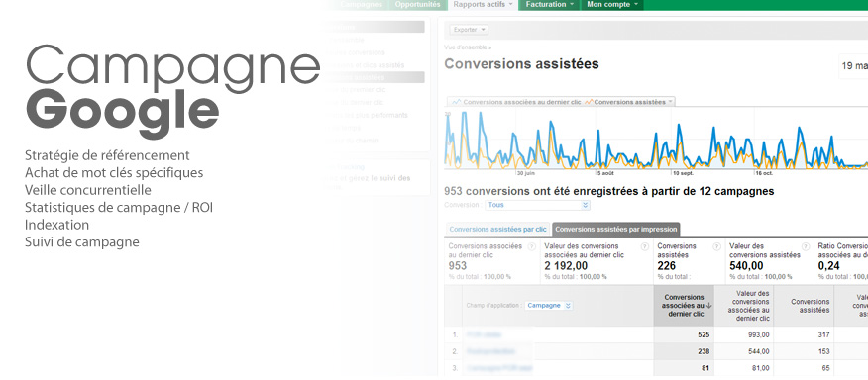Click the descending sort arrow in the table header
The height and width of the screenshot is (380, 868).
pos(708,306)
